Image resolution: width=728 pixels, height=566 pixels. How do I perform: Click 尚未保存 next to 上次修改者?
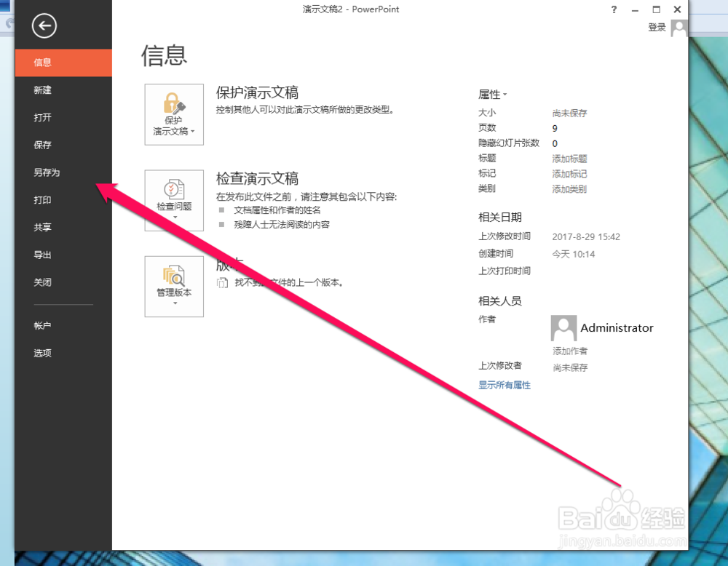pos(570,368)
